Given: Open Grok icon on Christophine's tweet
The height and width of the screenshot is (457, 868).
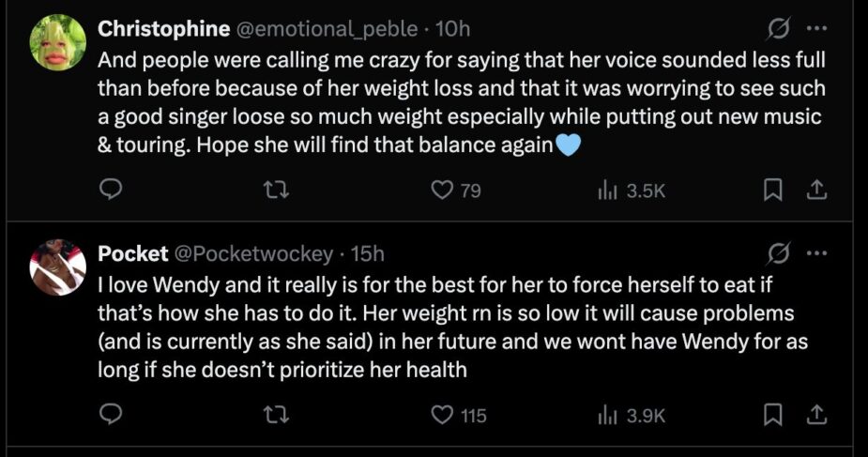Looking at the screenshot, I should pyautogui.click(x=777, y=29).
